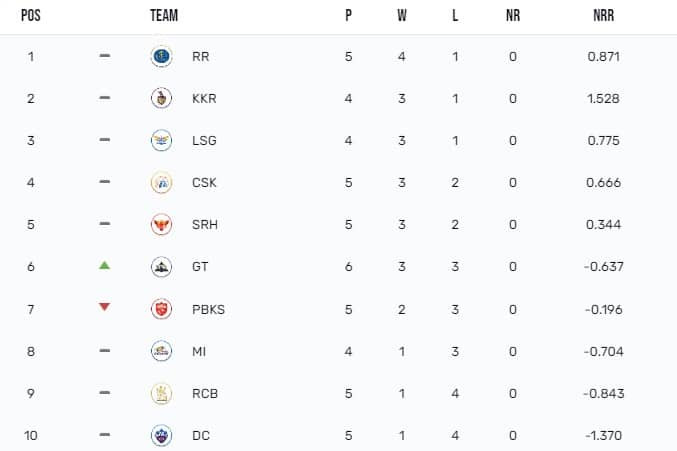Click the TEAM column header

click(164, 16)
